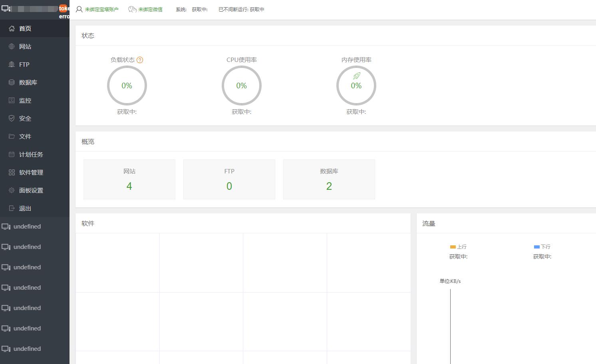
Task: Toggle the 上行 orange legend swatch
Action: pyautogui.click(x=453, y=247)
